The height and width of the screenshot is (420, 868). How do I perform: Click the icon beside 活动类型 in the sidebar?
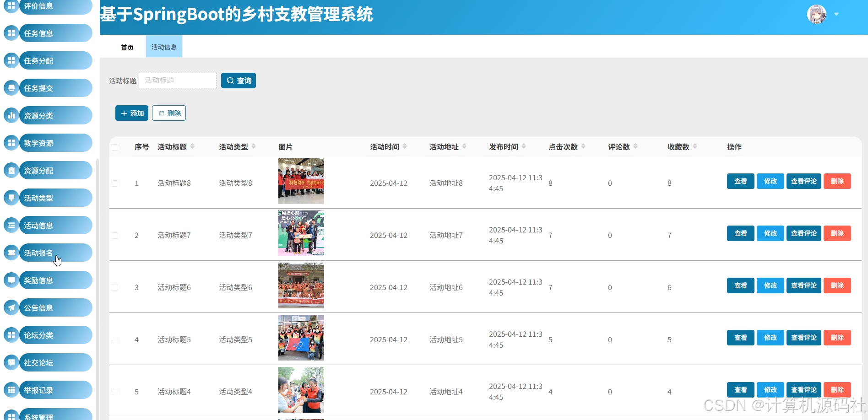pyautogui.click(x=11, y=198)
